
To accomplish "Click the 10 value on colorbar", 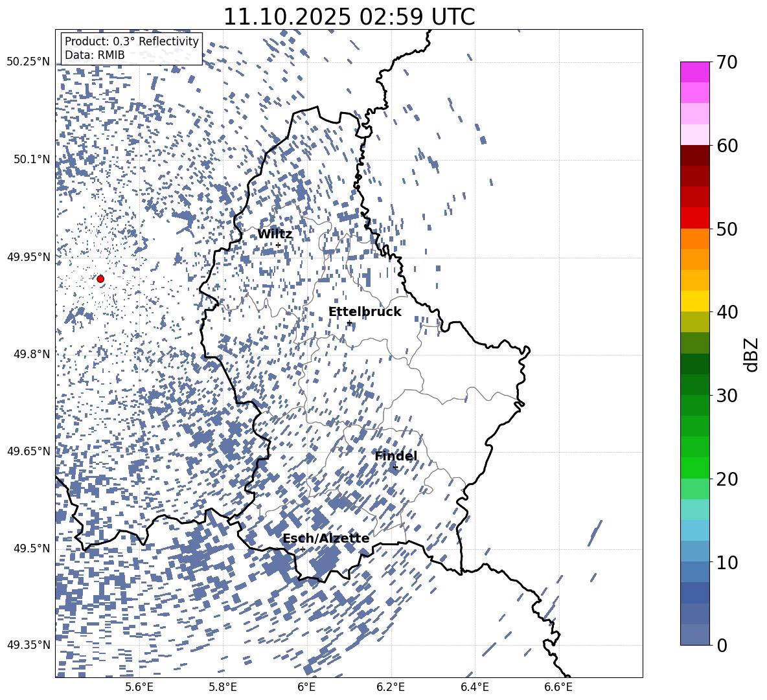I will [x=727, y=562].
